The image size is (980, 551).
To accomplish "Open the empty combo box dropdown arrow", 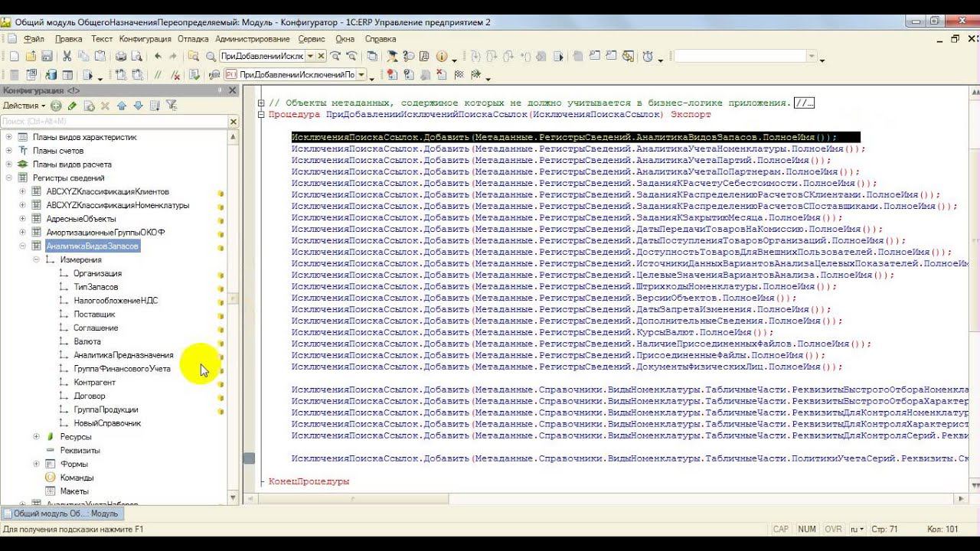I will coord(812,56).
